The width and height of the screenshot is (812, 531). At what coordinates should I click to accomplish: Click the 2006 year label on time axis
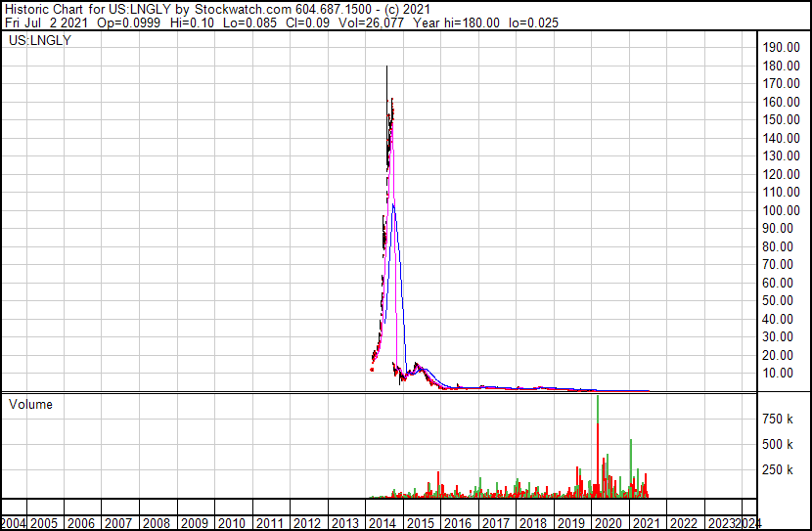pyautogui.click(x=81, y=524)
